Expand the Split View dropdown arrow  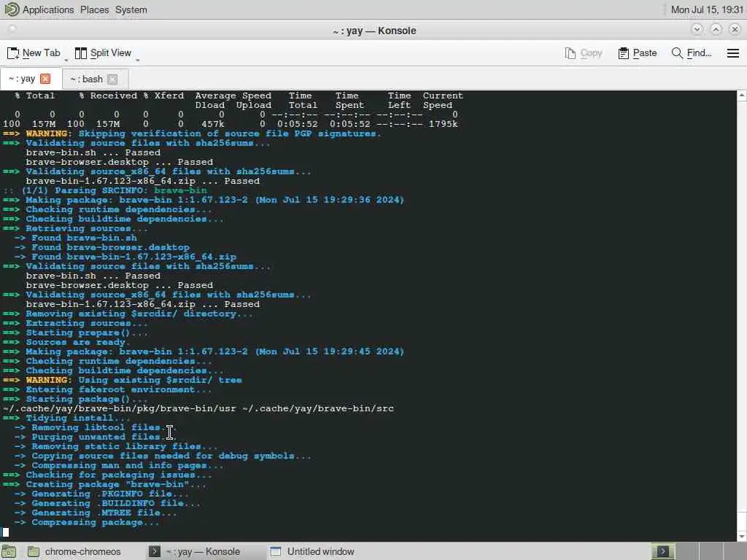138,60
